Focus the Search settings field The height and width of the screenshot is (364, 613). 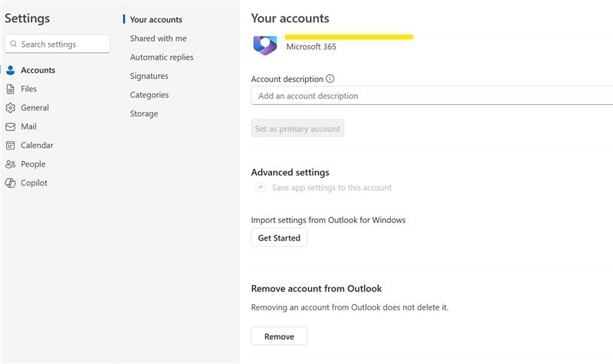[x=57, y=44]
